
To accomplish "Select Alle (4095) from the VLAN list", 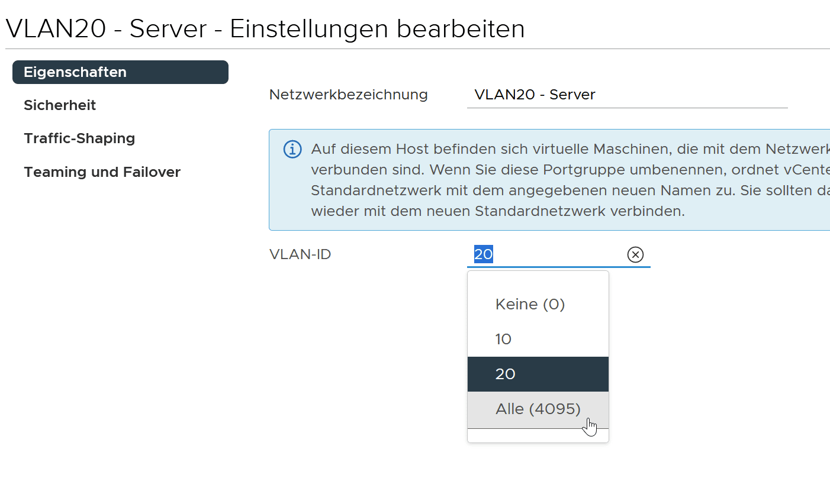I will [538, 409].
